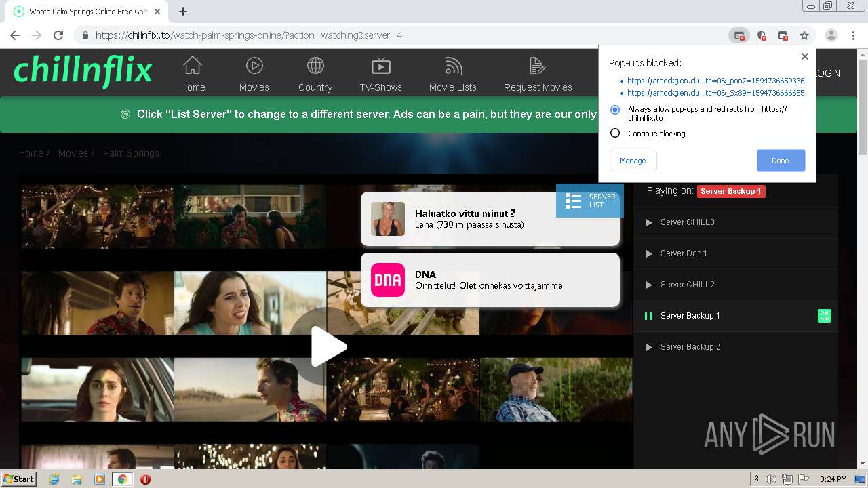Screen dimensions: 868x488
Task: Click the ON AIR badge
Action: [825, 316]
